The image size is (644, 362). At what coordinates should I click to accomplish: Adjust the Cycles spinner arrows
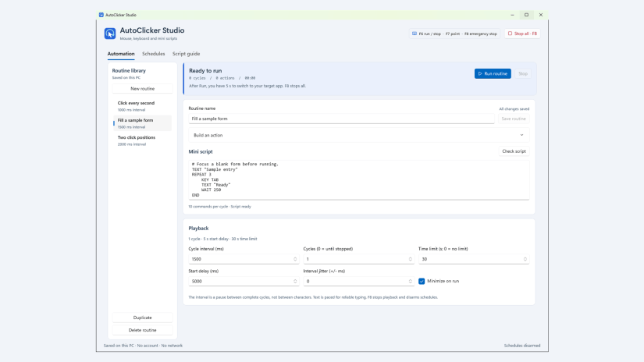coord(410,259)
